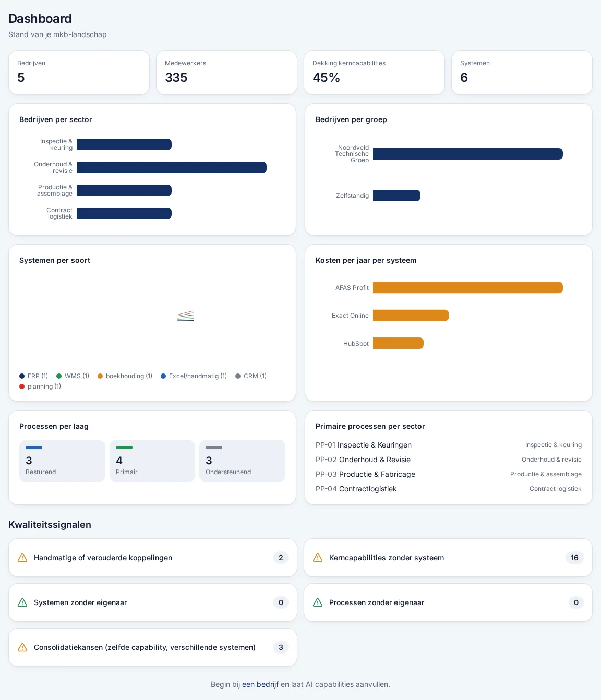Click the AFAS Profit cost bar
Viewport: 601px width, 700px height.
[468, 287]
